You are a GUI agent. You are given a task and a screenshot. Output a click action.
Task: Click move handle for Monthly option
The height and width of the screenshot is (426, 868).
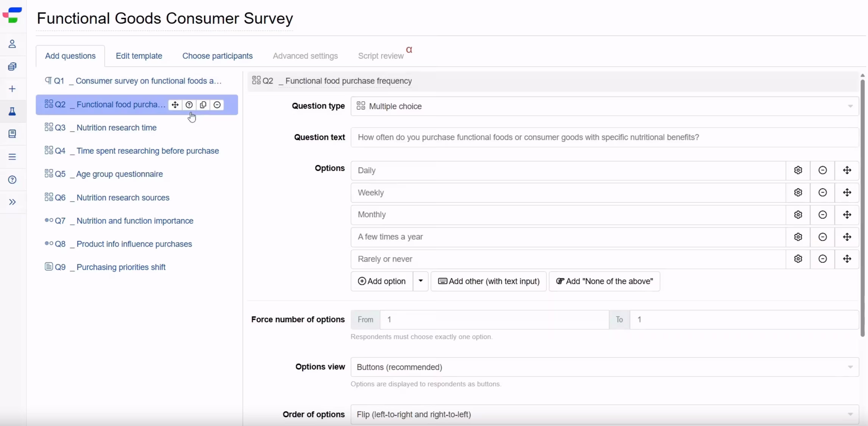(847, 215)
